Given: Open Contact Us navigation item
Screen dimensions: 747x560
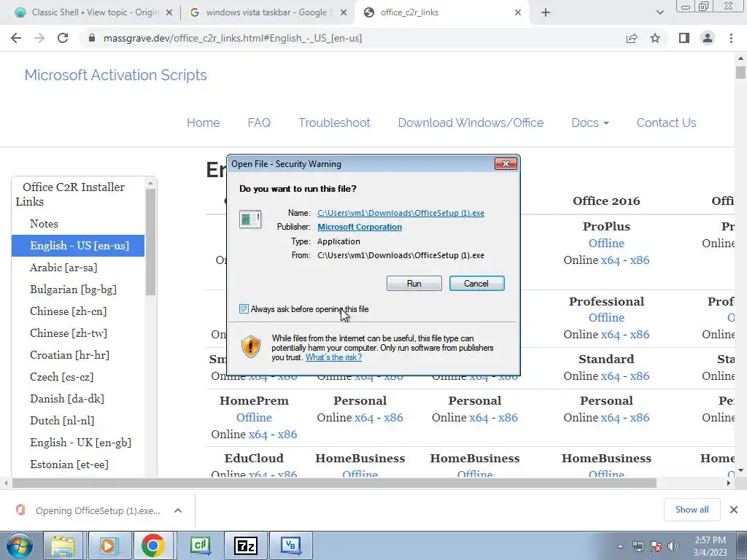Looking at the screenshot, I should point(666,122).
